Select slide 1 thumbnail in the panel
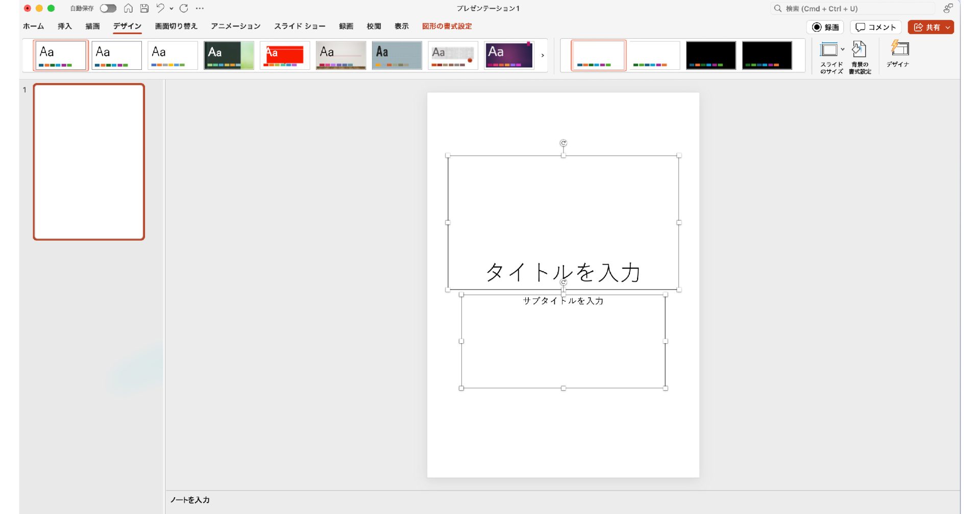Viewport: 980px width, 514px height. (x=89, y=162)
